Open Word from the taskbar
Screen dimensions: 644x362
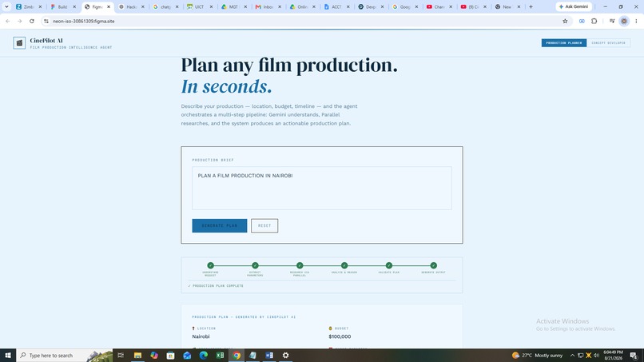coord(269,355)
